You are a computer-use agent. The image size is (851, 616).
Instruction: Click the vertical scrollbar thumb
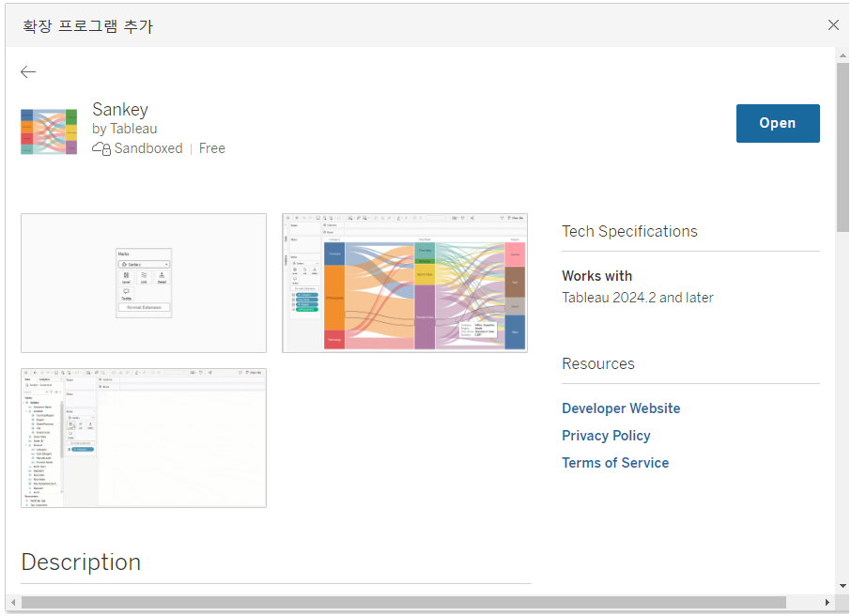coord(843,146)
